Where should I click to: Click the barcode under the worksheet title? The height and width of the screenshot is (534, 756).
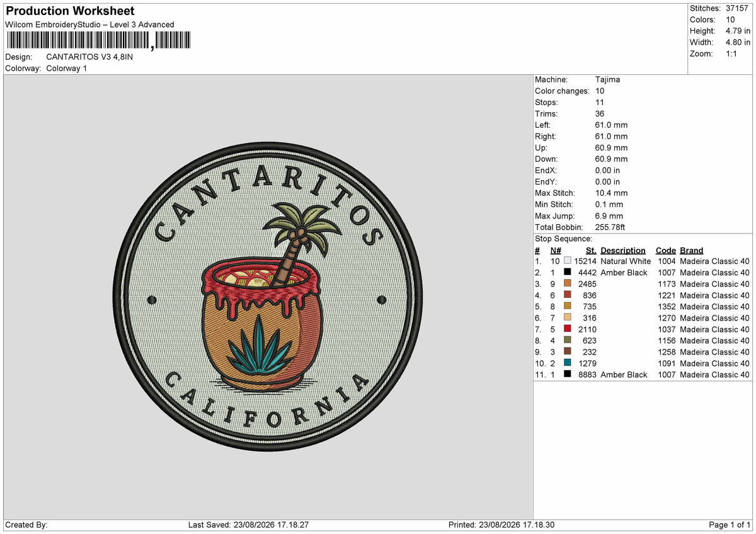100,41
